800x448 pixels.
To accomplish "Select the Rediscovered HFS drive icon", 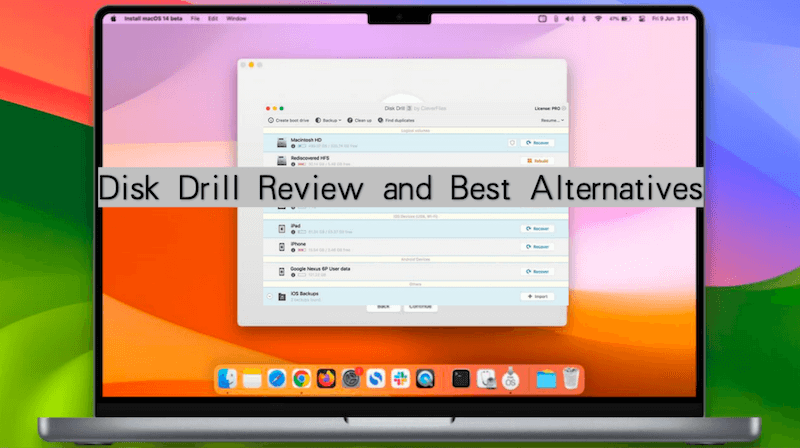I will (x=282, y=161).
